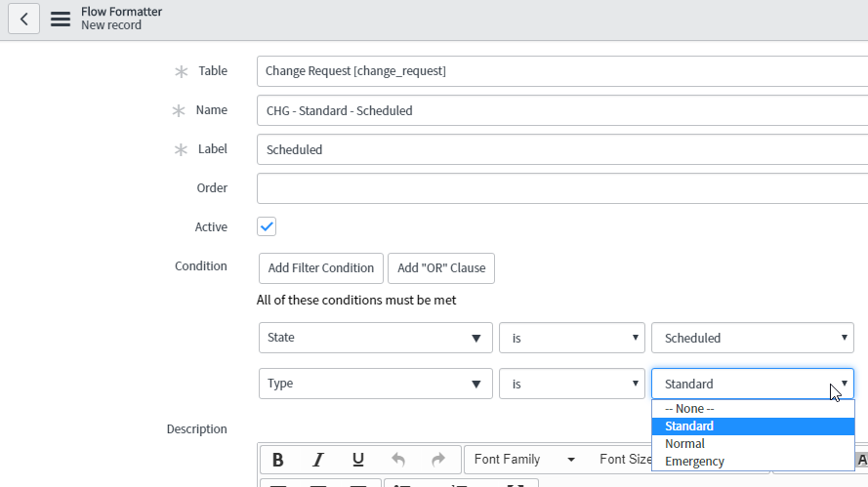
Task: Click the Name text field
Action: tap(561, 110)
